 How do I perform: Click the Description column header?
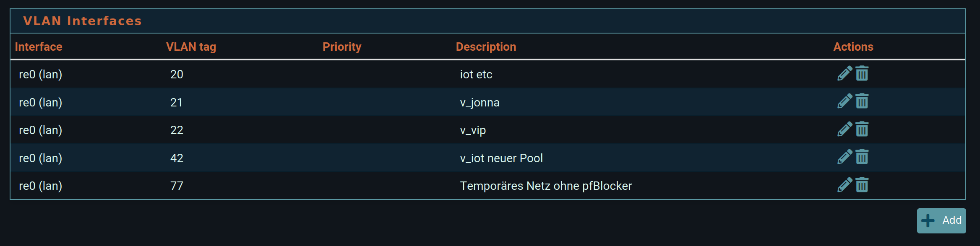tap(486, 47)
